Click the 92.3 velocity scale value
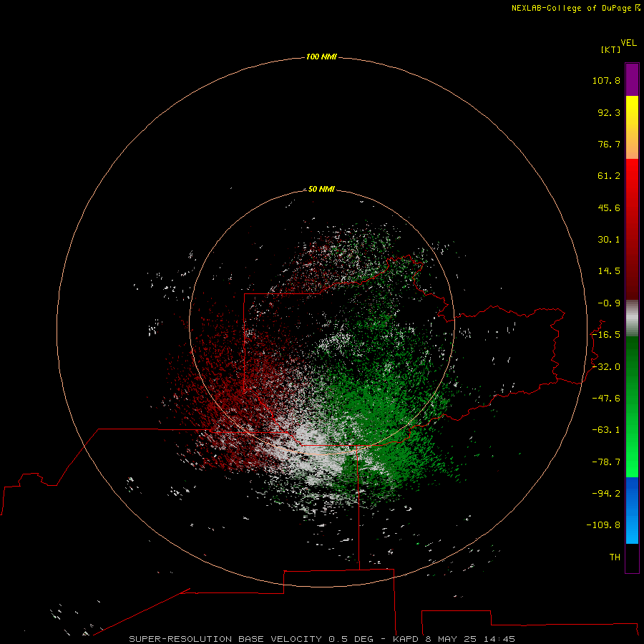The height and width of the screenshot is (644, 644). tap(609, 112)
